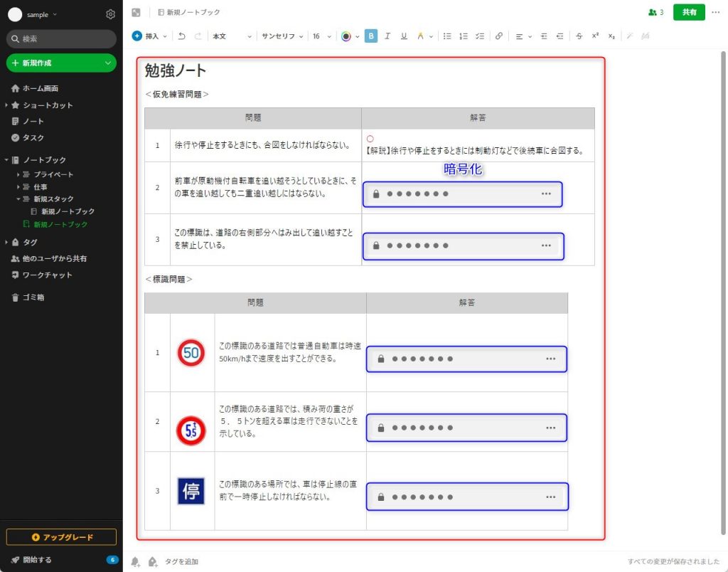Open the 本文 paragraph style dropdown

232,36
